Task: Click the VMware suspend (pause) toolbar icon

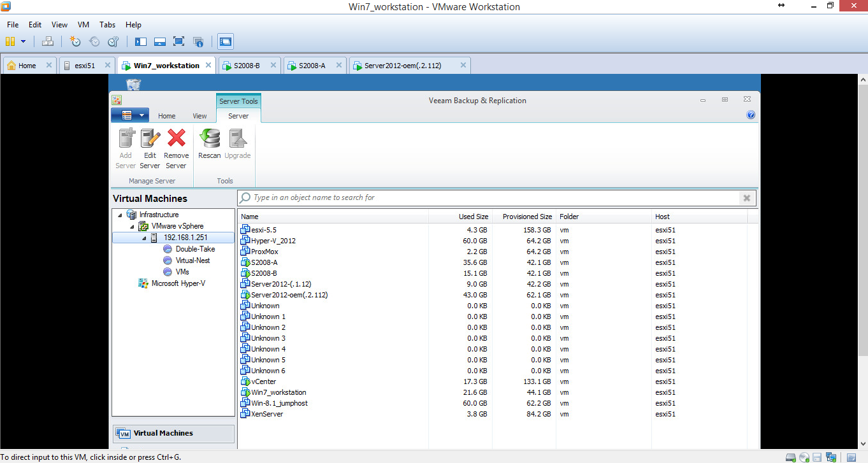Action: [x=10, y=41]
